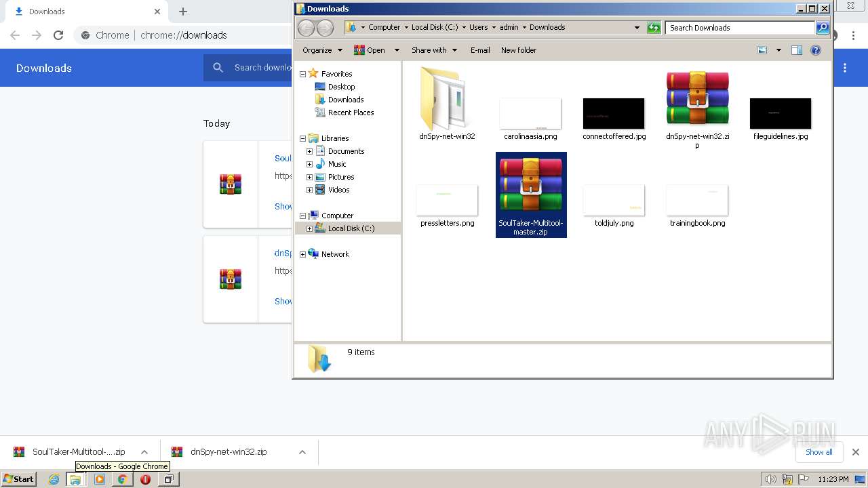Click the volume tray icon
Image resolution: width=868 pixels, height=488 pixels.
(770, 479)
